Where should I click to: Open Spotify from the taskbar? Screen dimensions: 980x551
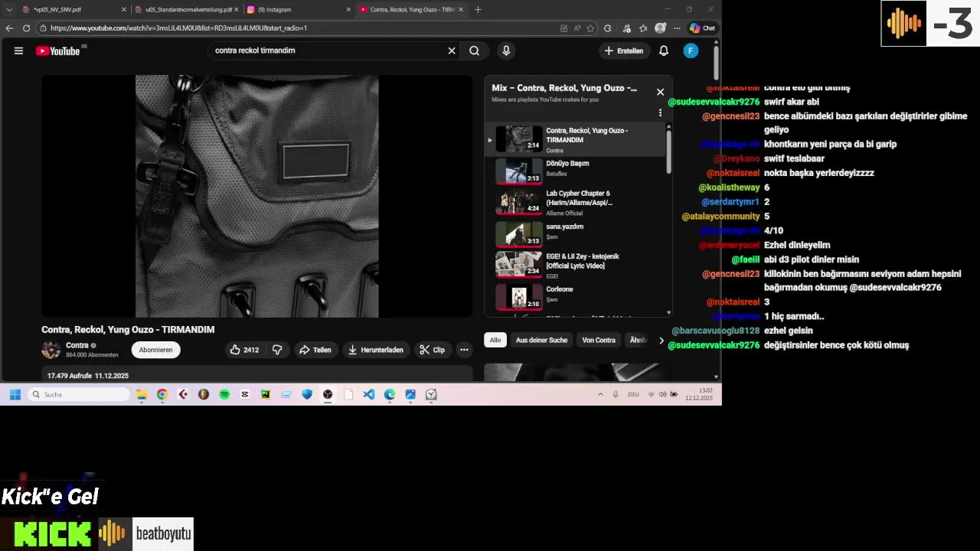[x=224, y=394]
